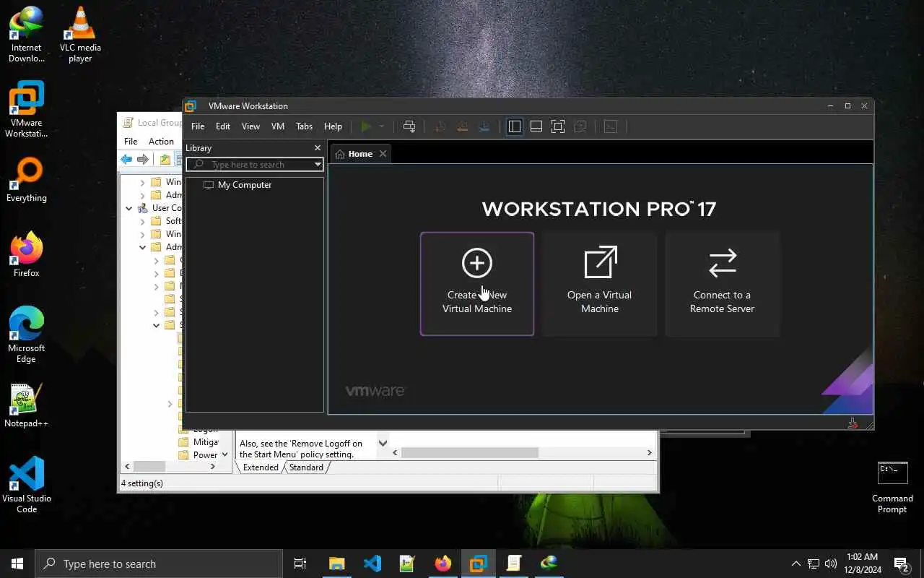The height and width of the screenshot is (578, 924).
Task: Open the Command Prompt desktop icon
Action: click(x=892, y=488)
